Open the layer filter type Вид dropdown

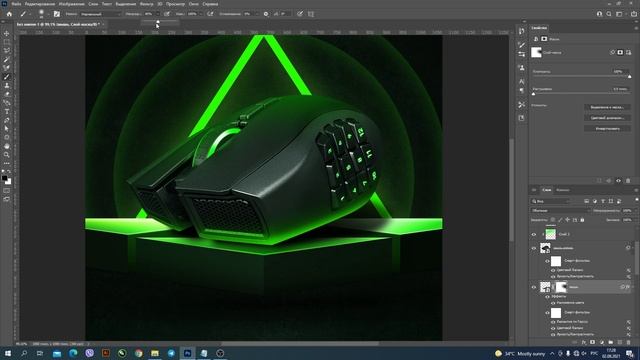(550, 201)
